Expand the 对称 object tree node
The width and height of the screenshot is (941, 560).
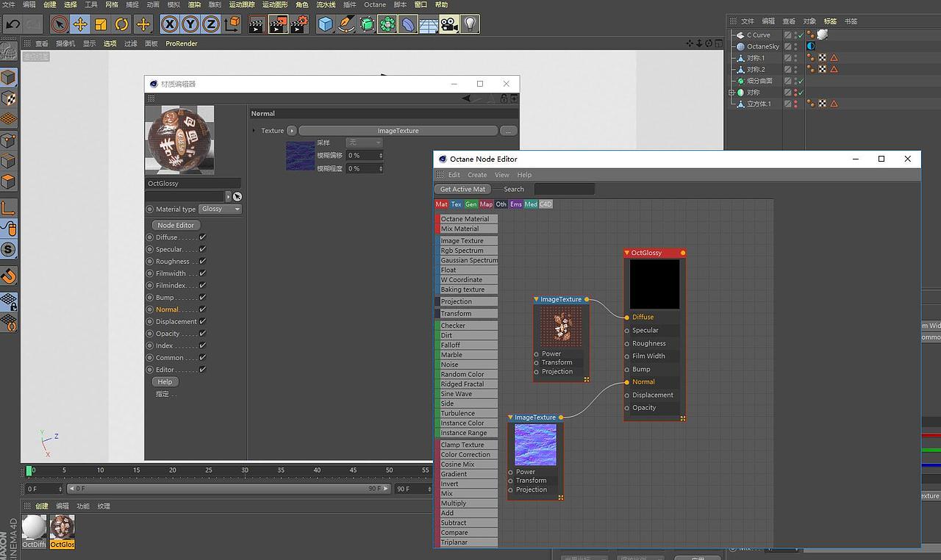click(731, 93)
